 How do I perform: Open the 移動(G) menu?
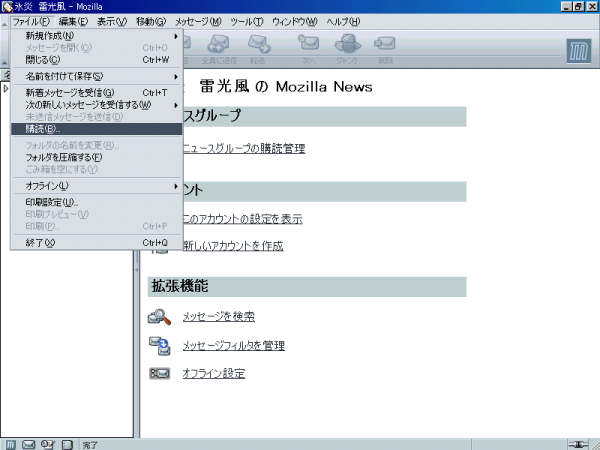pyautogui.click(x=151, y=22)
